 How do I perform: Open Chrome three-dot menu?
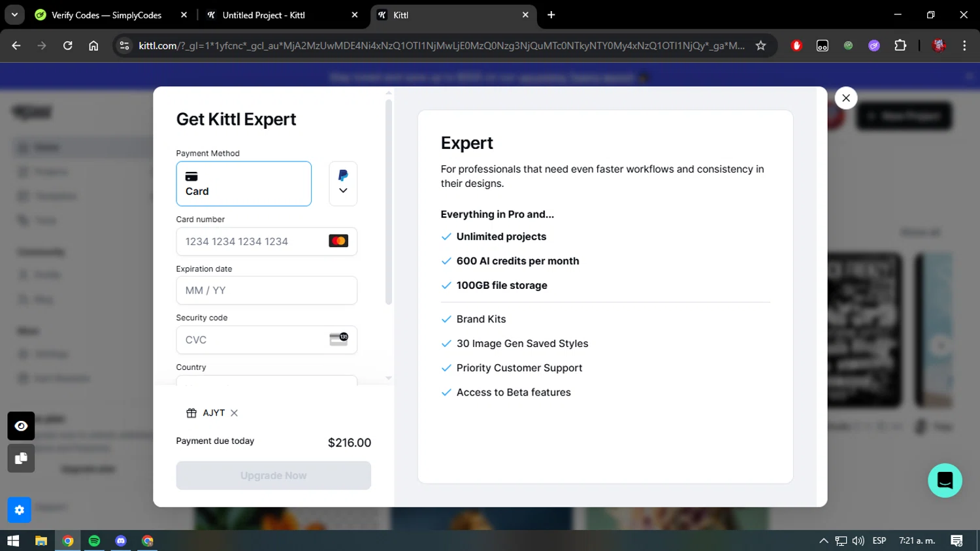[x=964, y=46]
